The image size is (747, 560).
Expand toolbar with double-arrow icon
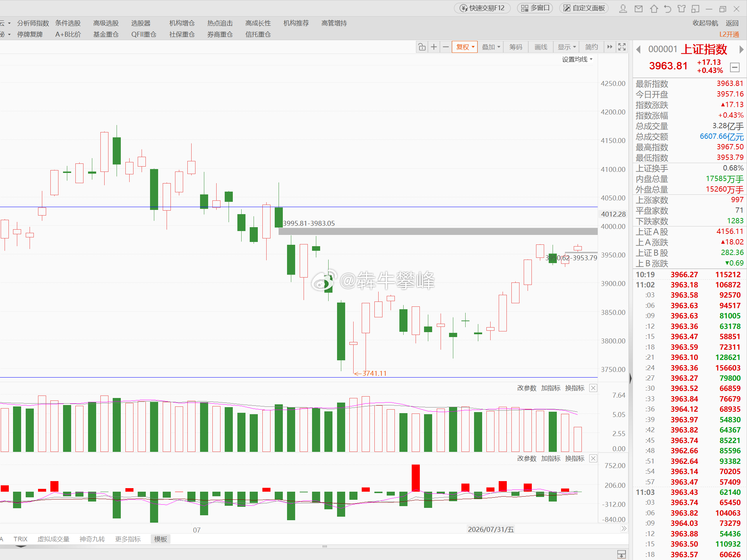pos(610,47)
